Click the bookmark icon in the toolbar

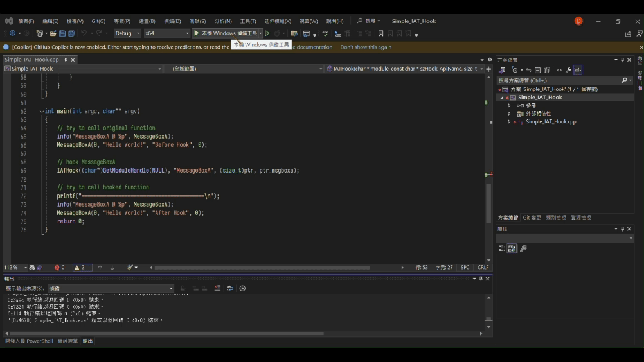380,33
